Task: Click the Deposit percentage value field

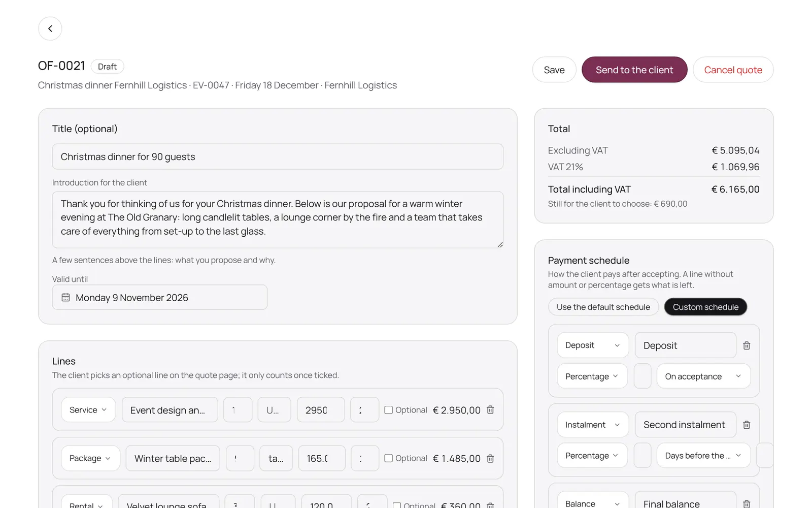Action: click(x=642, y=376)
